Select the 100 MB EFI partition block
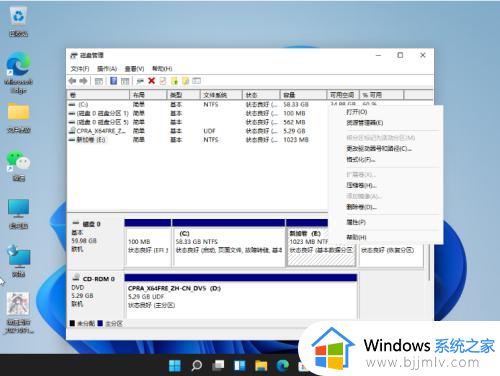500x376 pixels. coord(148,243)
